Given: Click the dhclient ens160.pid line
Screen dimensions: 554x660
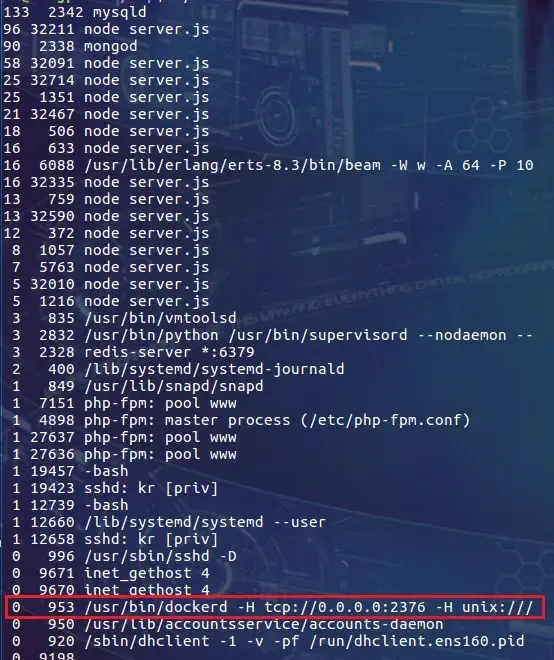Looking at the screenshot, I should point(268,641).
